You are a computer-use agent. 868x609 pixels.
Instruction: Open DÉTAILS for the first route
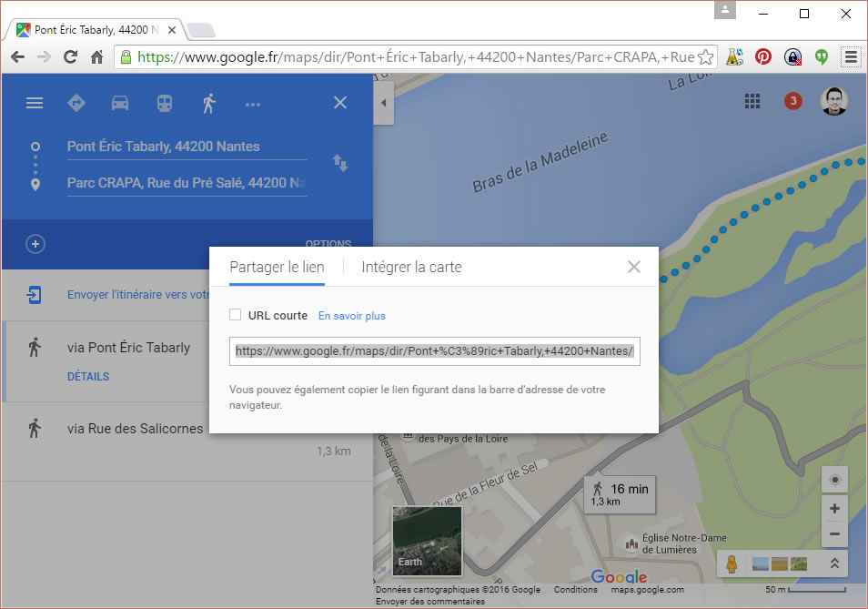pyautogui.click(x=88, y=377)
